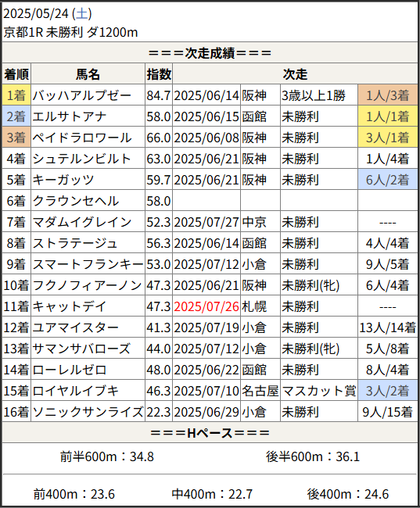Click index value 84.7
Screen dimensions: 420x508
click(x=159, y=95)
